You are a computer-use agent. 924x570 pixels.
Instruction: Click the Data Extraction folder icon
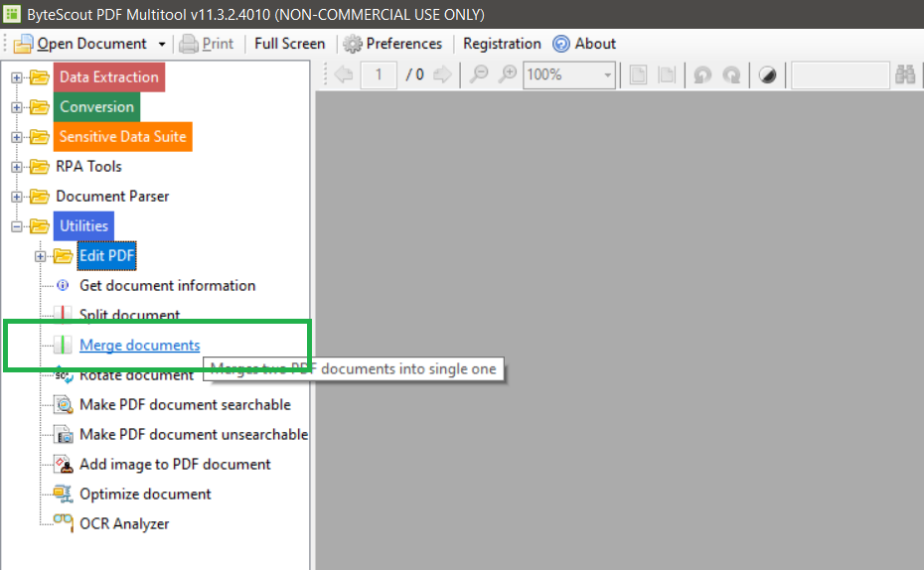40,77
